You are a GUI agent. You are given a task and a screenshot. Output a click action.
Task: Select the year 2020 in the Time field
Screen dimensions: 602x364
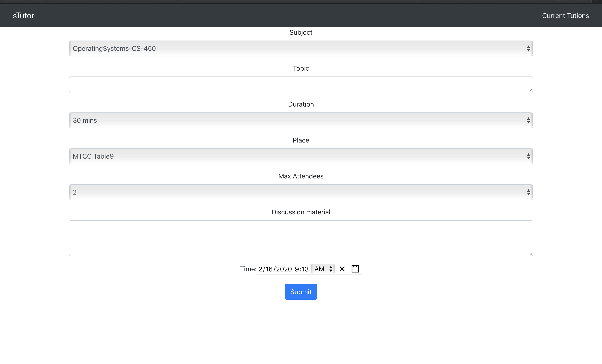point(284,269)
